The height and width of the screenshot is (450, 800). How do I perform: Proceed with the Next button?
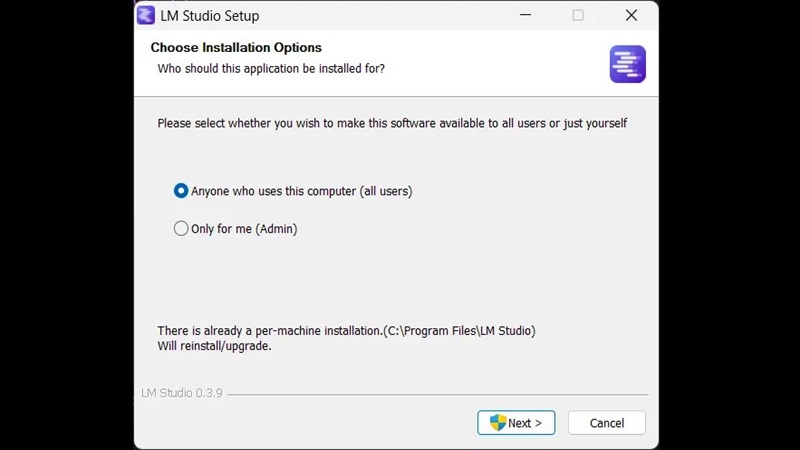click(x=516, y=423)
